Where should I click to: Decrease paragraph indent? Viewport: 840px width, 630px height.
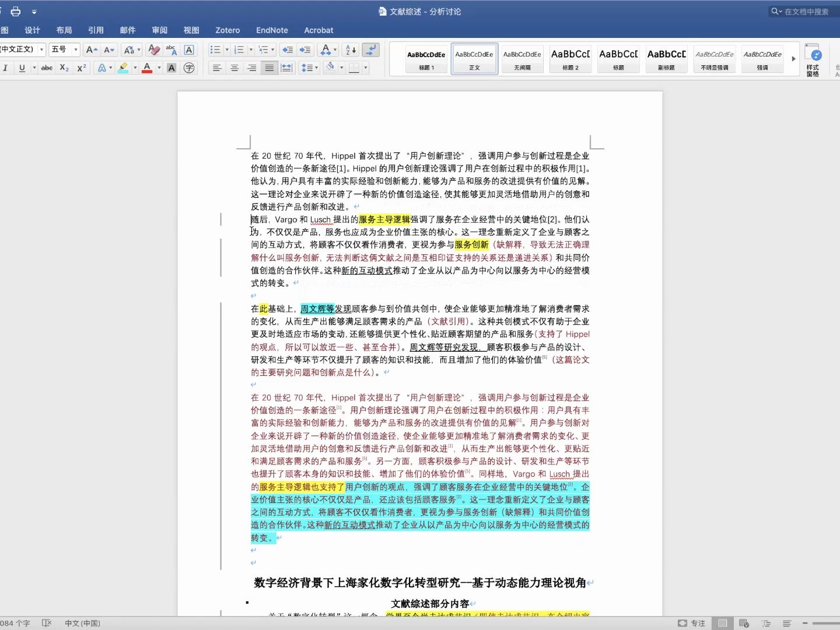click(x=287, y=50)
